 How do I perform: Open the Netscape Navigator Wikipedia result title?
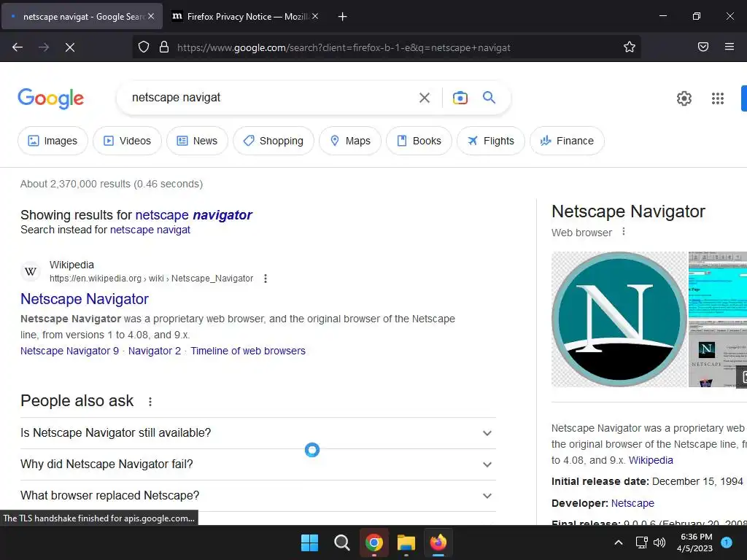(85, 299)
